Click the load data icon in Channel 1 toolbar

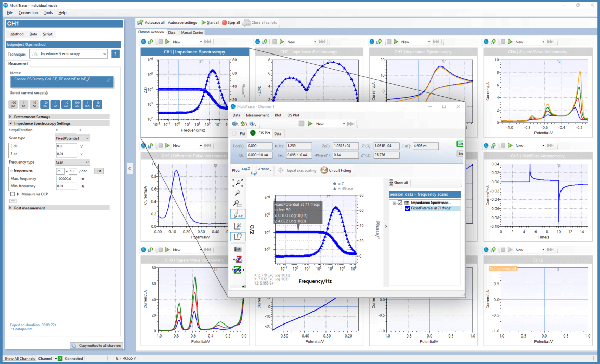point(236,124)
